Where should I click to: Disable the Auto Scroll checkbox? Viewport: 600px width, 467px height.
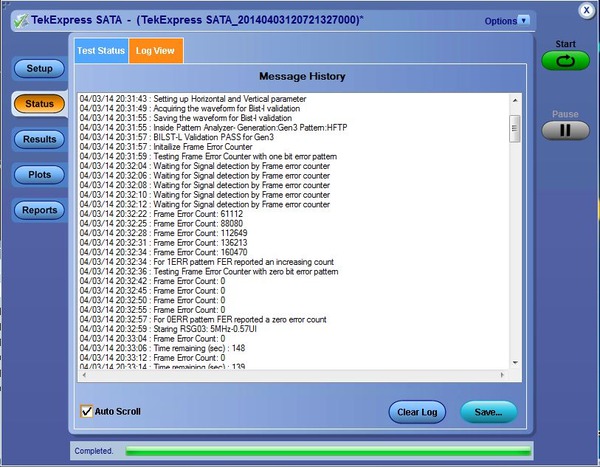coord(87,411)
